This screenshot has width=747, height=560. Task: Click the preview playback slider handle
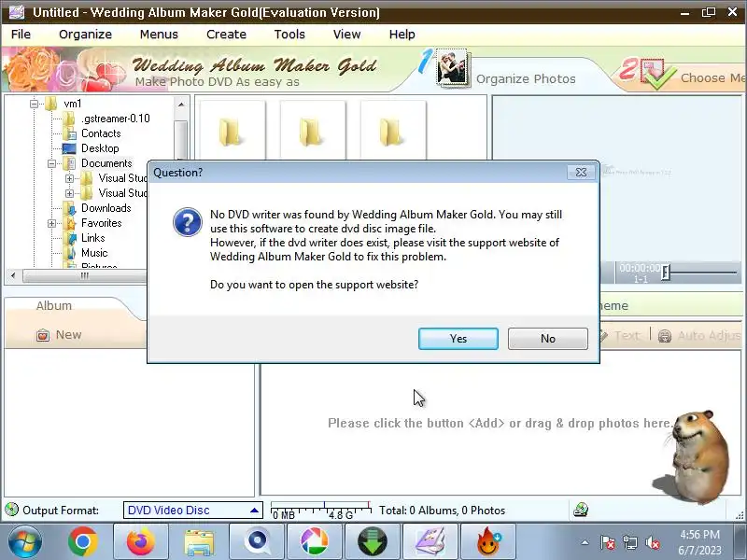666,272
